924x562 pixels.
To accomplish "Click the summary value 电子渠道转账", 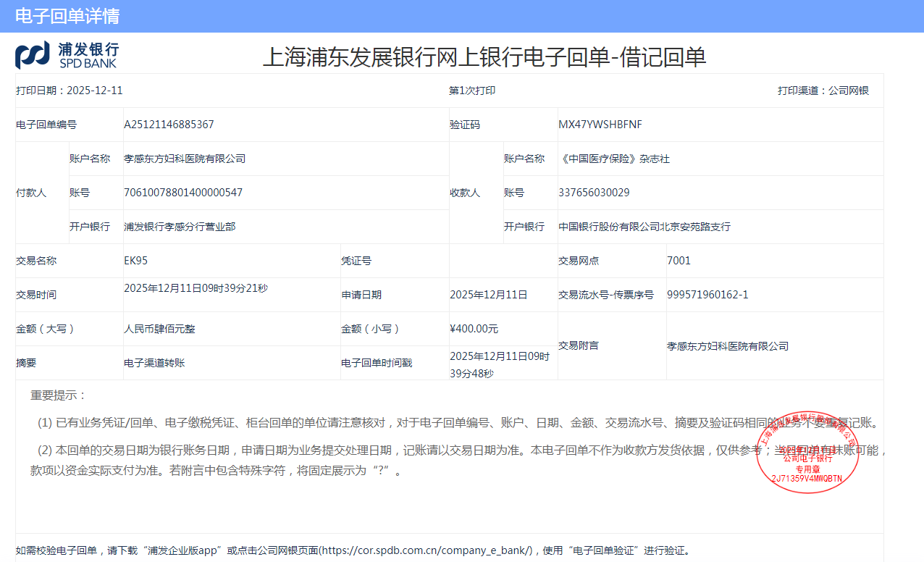I will point(154,363).
